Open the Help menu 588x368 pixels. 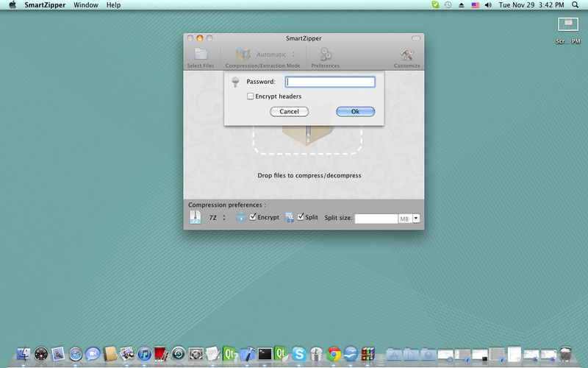click(113, 5)
